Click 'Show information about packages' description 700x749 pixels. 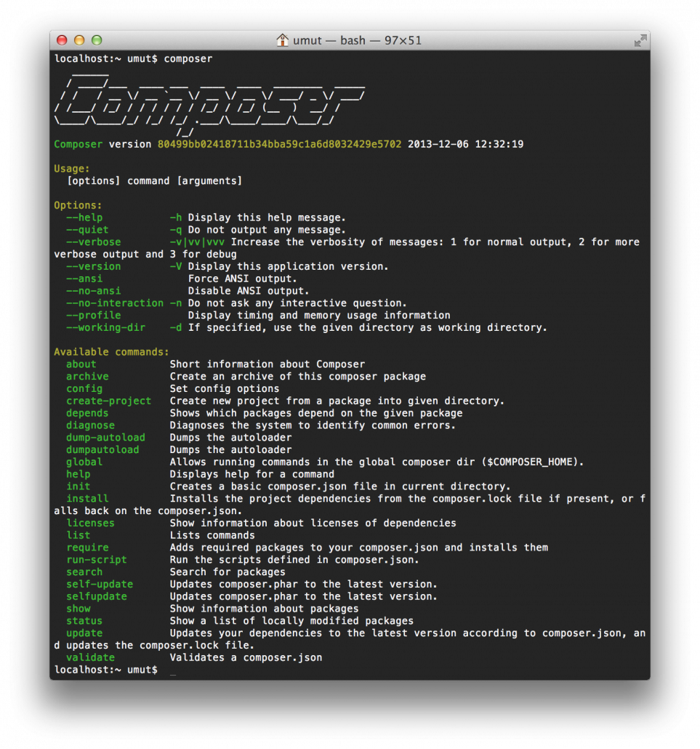pyautogui.click(x=264, y=609)
